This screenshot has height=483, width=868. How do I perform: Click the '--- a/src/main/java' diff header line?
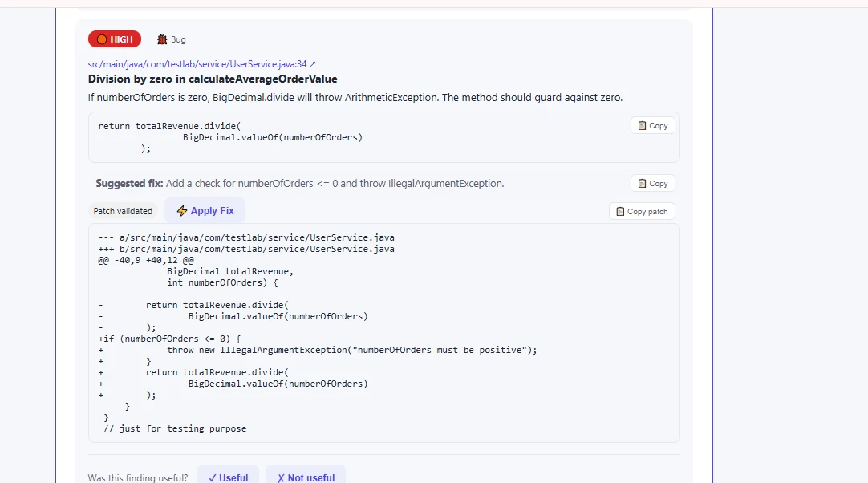pyautogui.click(x=246, y=237)
